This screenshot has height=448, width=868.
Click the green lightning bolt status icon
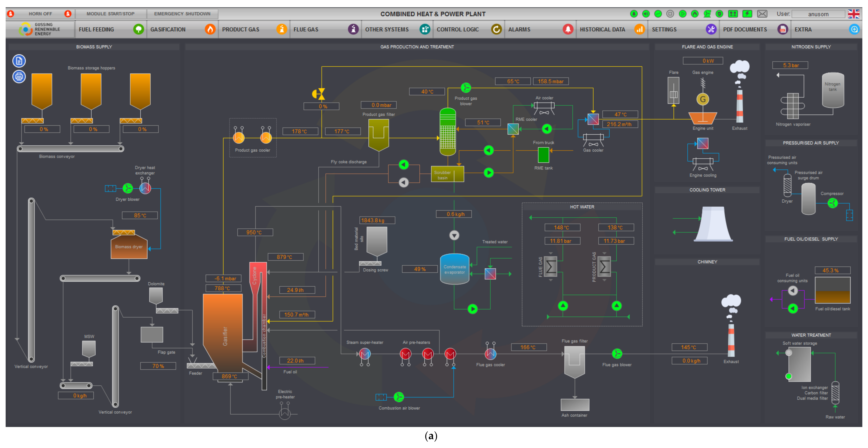[x=747, y=14]
